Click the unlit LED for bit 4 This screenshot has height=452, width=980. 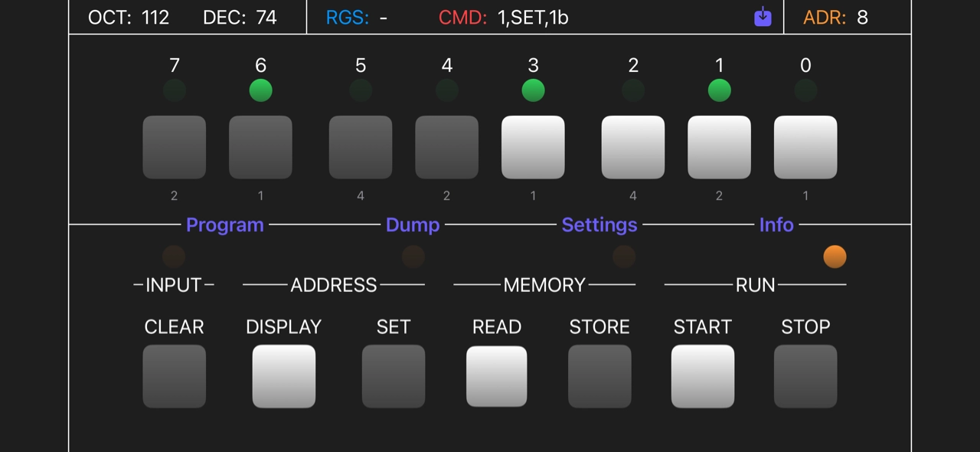click(447, 90)
